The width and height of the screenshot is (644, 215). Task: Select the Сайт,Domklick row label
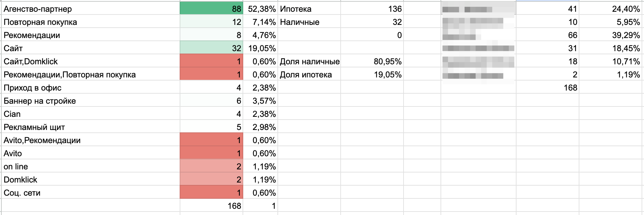coord(91,61)
